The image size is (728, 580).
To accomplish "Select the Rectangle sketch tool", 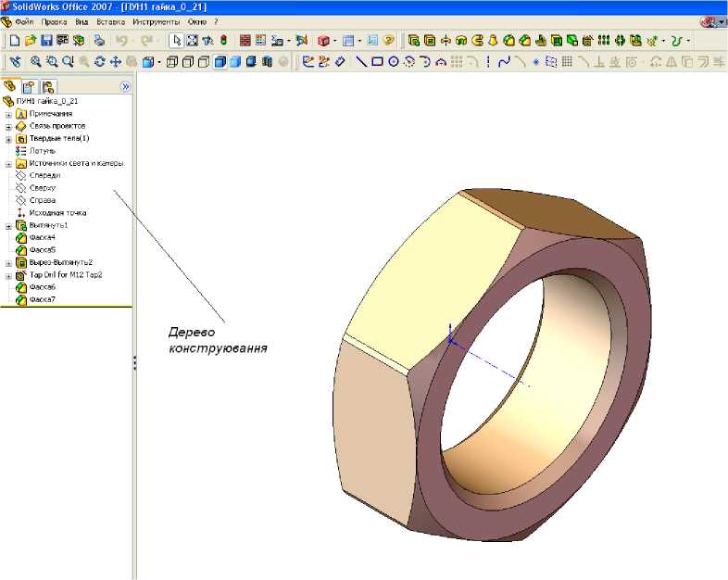I will [x=377, y=62].
